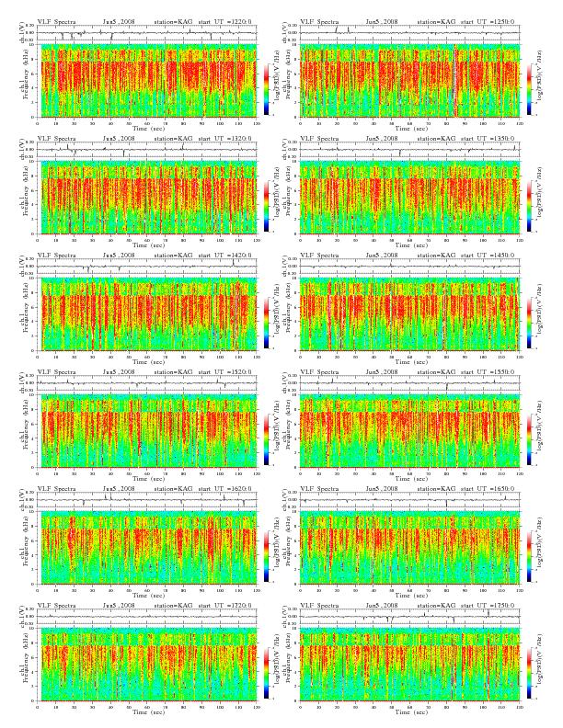563x728 pixels.
Task: Click the title text 'start UT =1650:0'
Action: click(488, 488)
